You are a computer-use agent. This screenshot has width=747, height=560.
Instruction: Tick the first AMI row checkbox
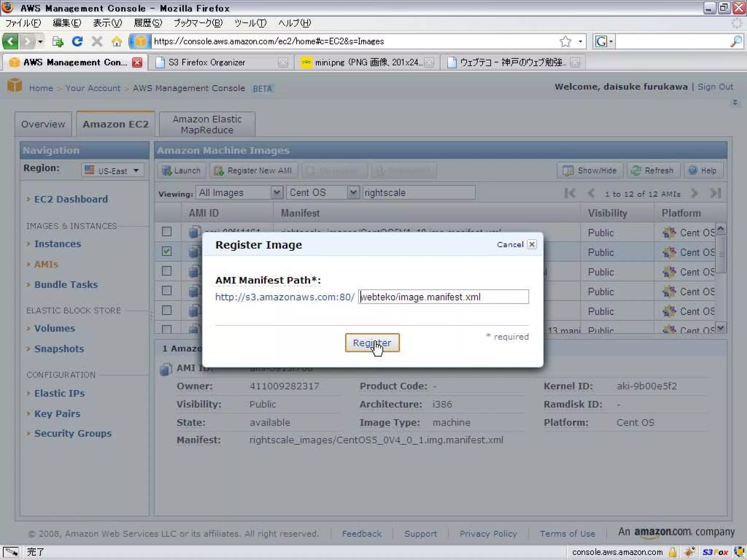pos(167,232)
